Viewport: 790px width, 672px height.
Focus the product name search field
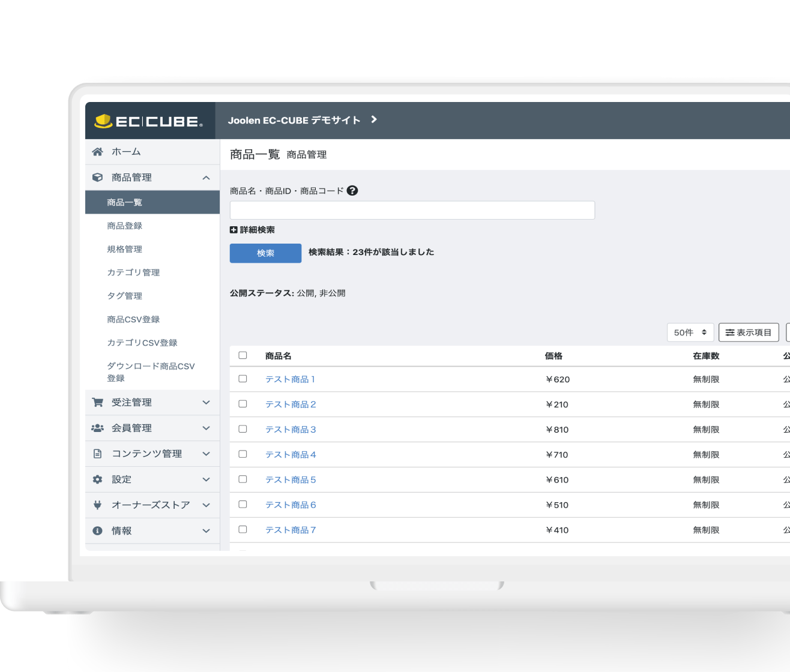(412, 210)
